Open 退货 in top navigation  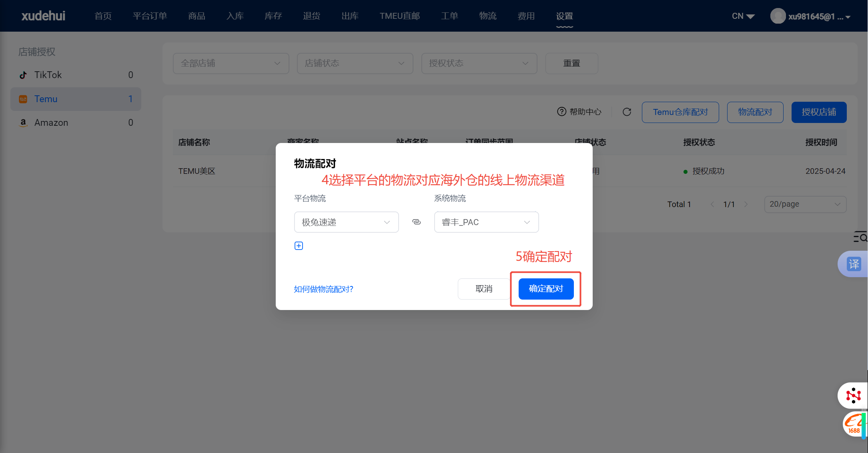click(312, 16)
